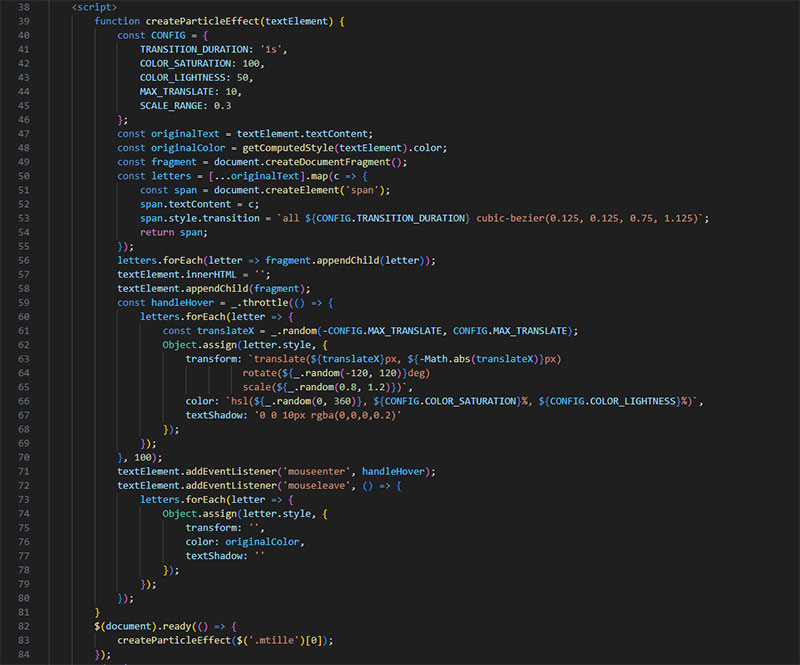Click line number 84 in the gutter
The image size is (800, 665).
pos(24,655)
